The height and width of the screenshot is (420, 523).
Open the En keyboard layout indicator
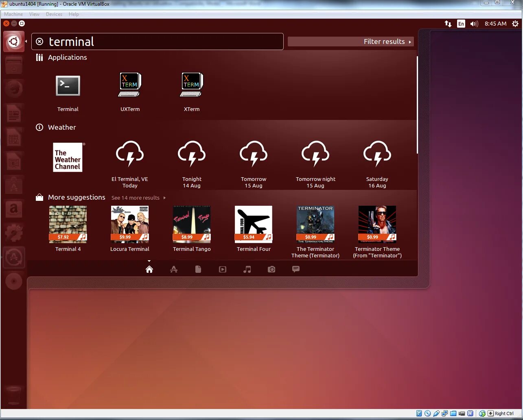[x=461, y=24]
